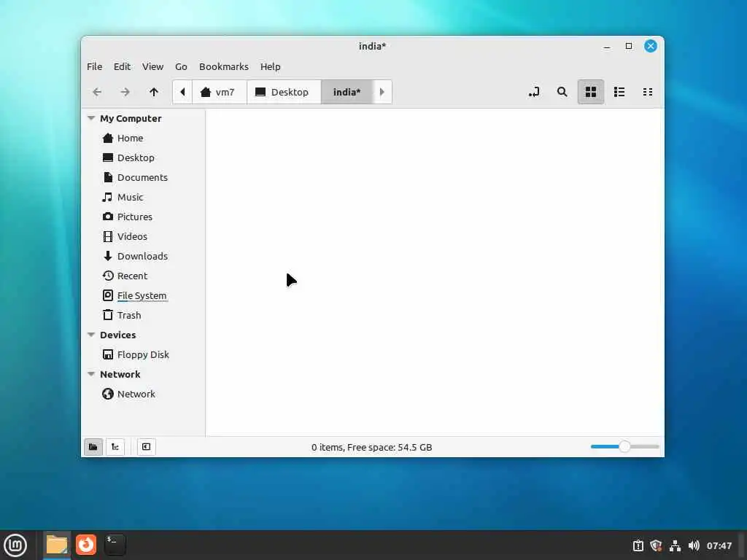
Task: Click the zoom slider handle
Action: click(624, 447)
